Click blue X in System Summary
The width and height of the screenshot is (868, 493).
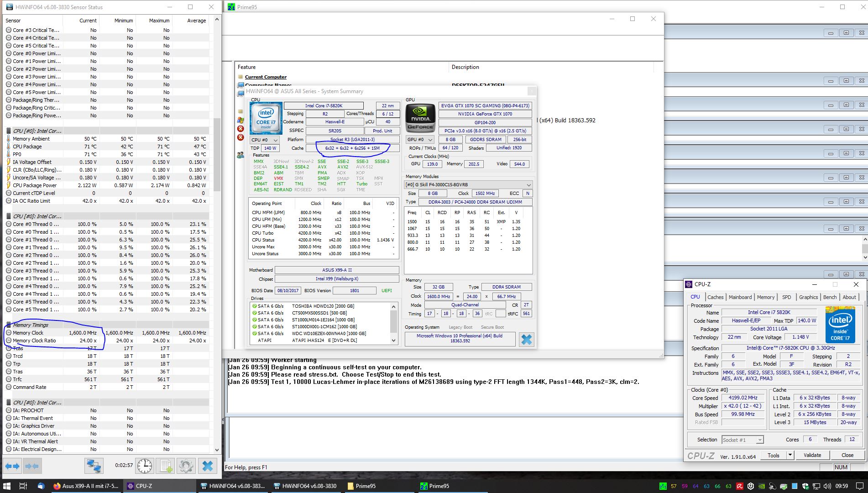point(526,339)
